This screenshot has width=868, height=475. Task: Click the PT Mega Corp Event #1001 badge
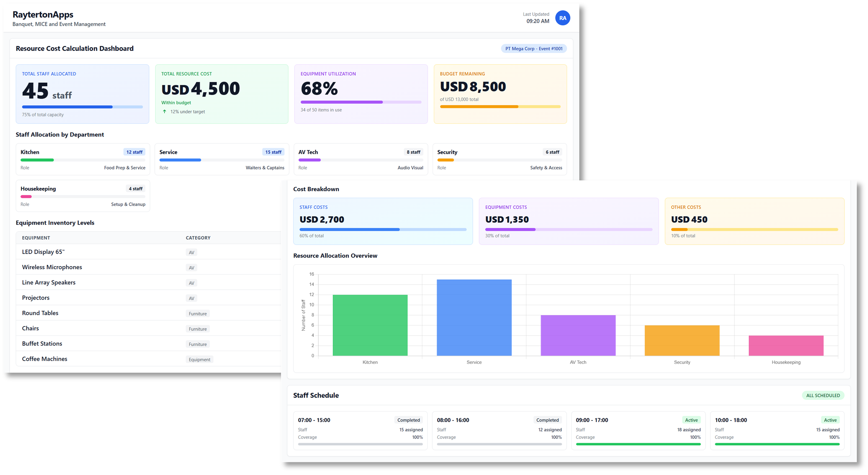534,49
